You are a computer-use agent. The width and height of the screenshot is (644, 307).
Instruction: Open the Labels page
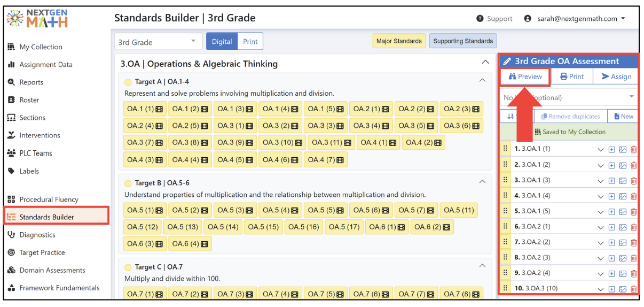pyautogui.click(x=23, y=171)
